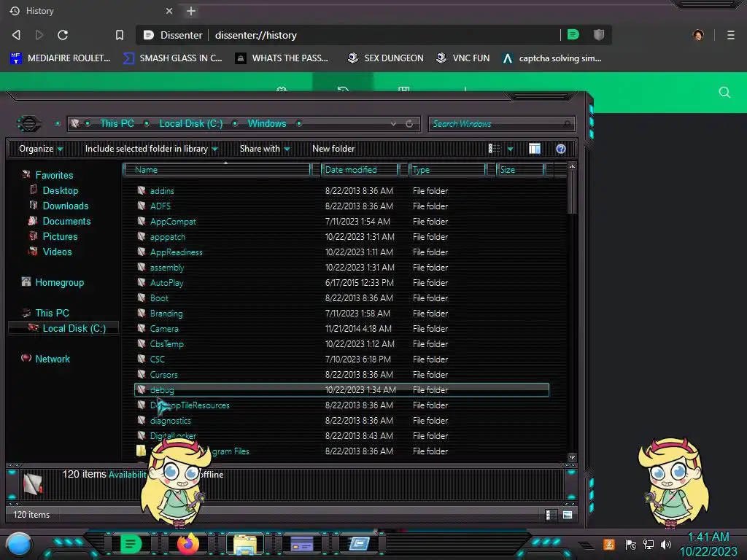Open the Dissenter comments green icon
The width and height of the screenshot is (747, 560).
pyautogui.click(x=573, y=34)
